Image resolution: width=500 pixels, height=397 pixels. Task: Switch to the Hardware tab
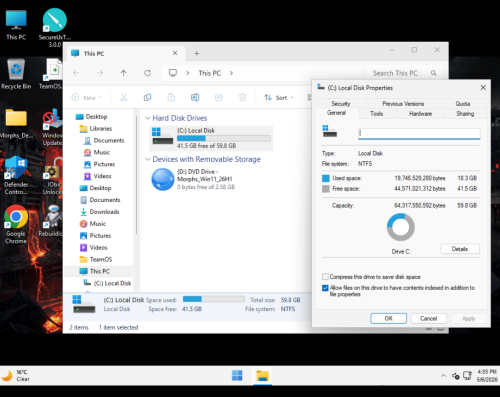click(420, 114)
